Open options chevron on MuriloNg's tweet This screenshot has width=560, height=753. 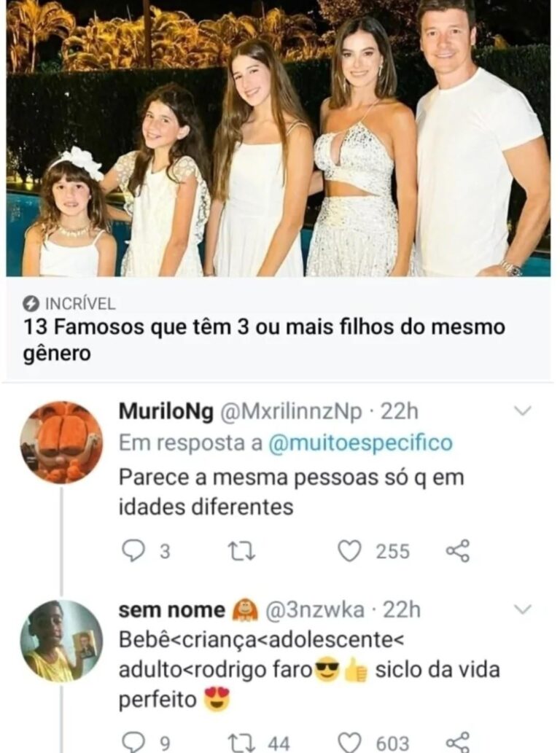click(x=523, y=411)
